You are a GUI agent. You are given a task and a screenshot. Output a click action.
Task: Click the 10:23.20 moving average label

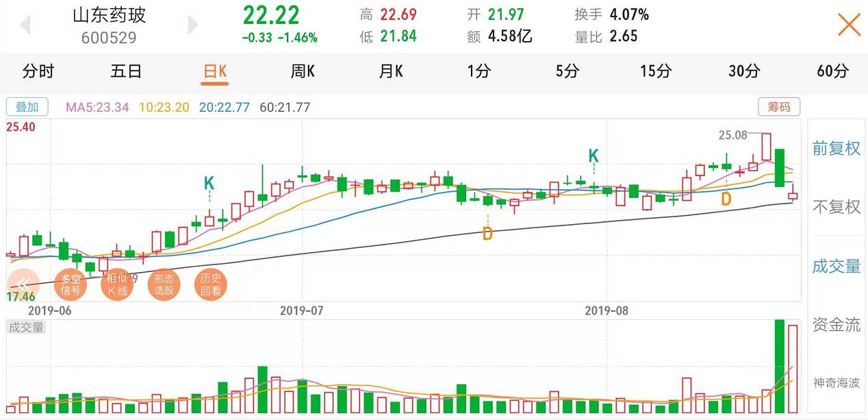tap(163, 107)
